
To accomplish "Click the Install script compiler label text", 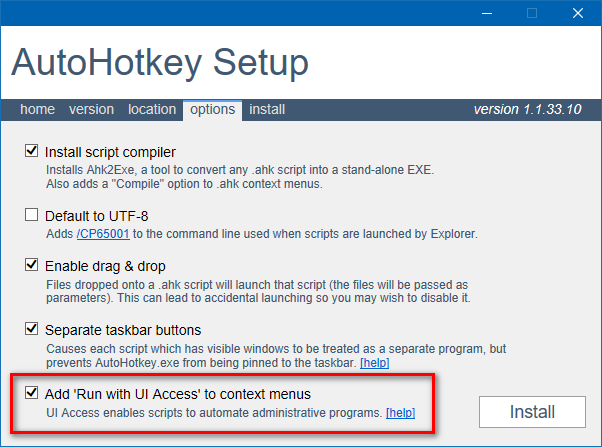I will coord(110,153).
